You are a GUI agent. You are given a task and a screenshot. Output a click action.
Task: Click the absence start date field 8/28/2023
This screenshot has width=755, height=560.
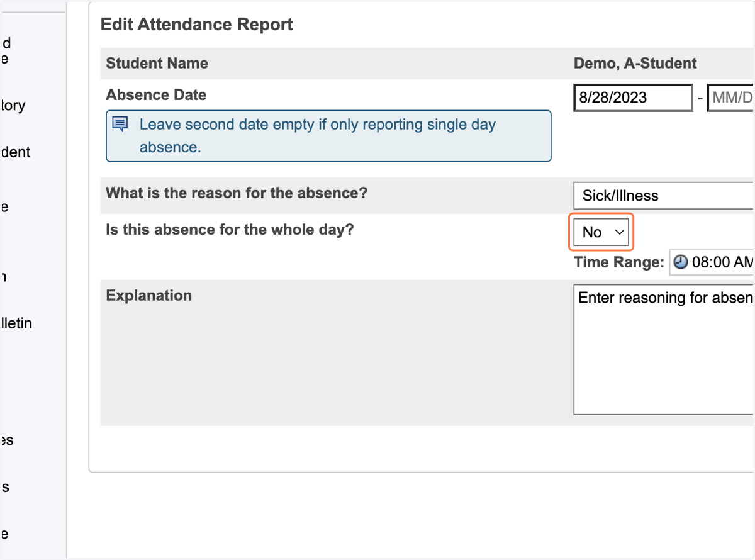pyautogui.click(x=634, y=98)
